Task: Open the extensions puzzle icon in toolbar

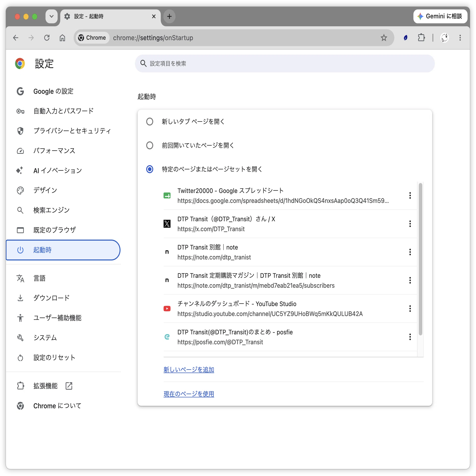Action: (421, 38)
